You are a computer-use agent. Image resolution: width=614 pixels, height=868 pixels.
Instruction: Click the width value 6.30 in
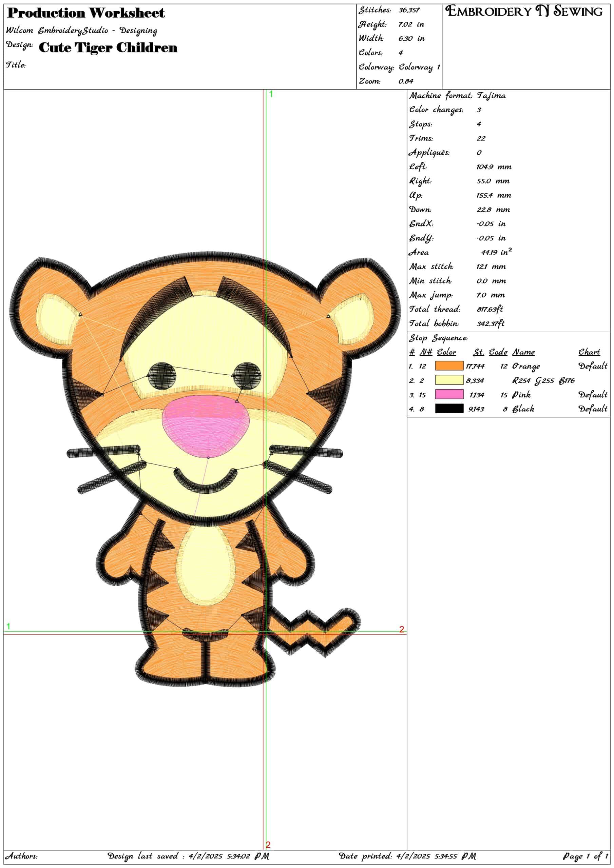(x=411, y=39)
